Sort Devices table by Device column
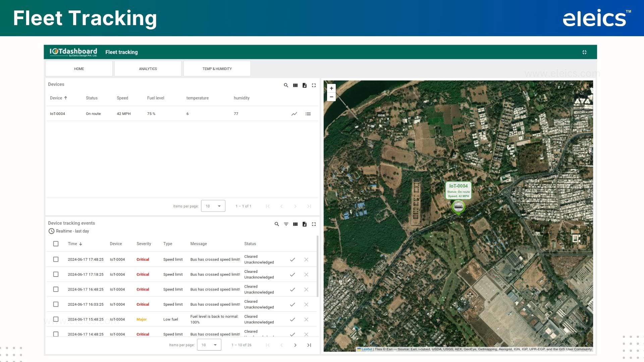Viewport: 644px width, 362px height. tap(58, 98)
